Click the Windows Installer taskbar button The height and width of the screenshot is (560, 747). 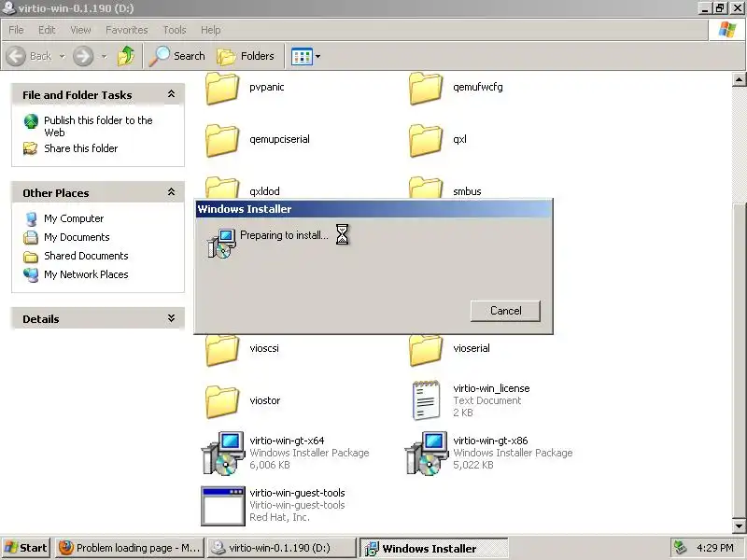coord(433,549)
